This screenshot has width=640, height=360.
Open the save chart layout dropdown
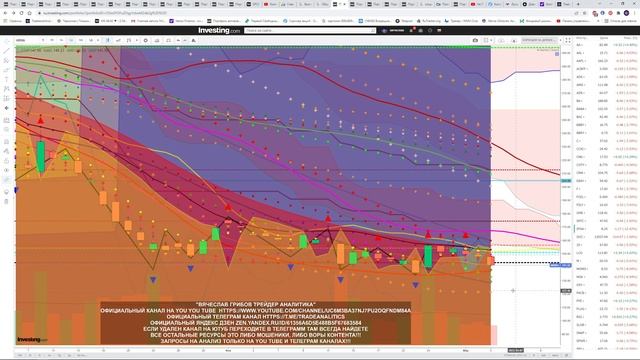(539, 40)
